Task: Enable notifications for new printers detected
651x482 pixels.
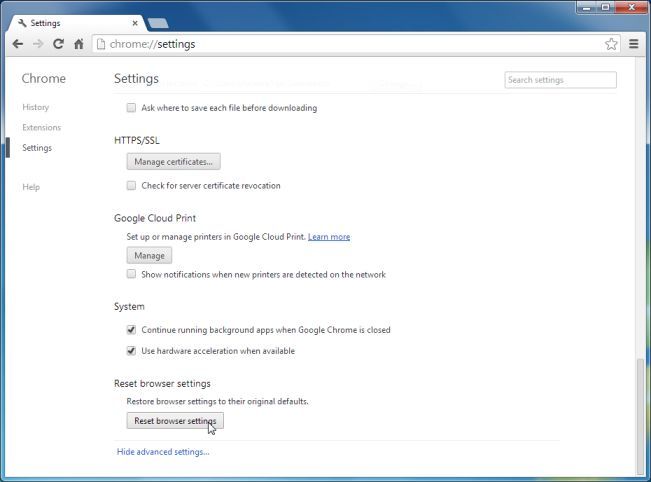Action: (131, 274)
